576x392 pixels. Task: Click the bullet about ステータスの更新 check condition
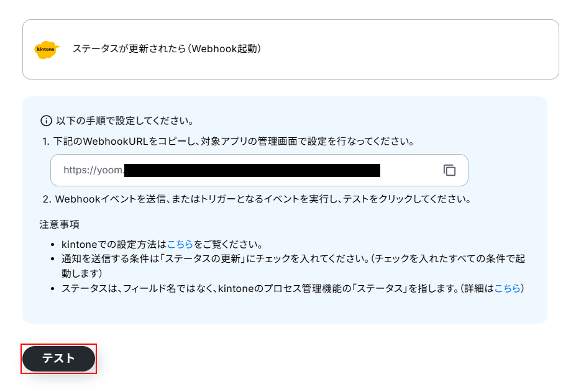(293, 266)
